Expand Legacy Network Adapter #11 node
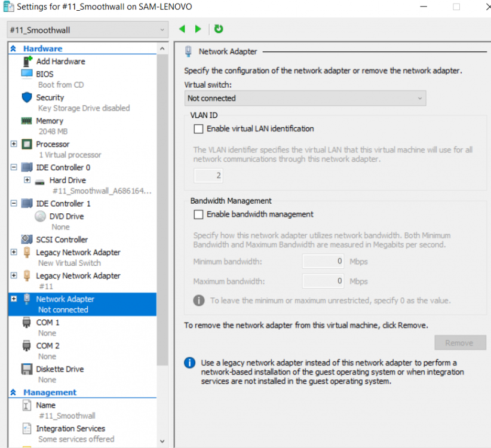Screen dimensions: 491x448 coord(14,275)
